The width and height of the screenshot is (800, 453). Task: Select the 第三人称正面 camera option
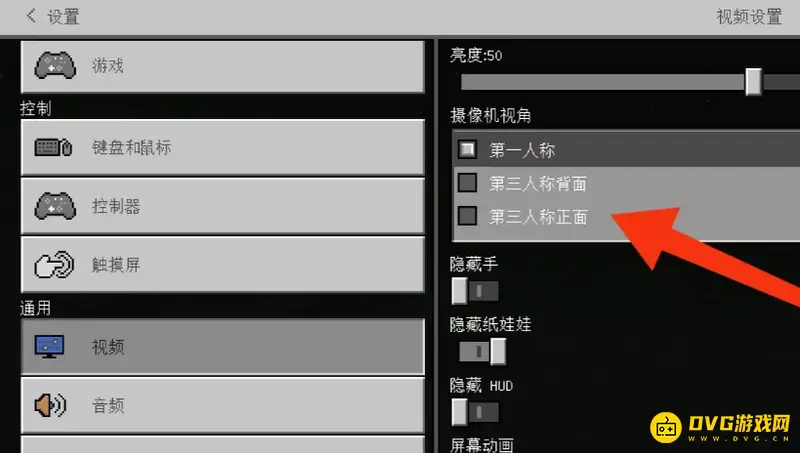(626, 217)
